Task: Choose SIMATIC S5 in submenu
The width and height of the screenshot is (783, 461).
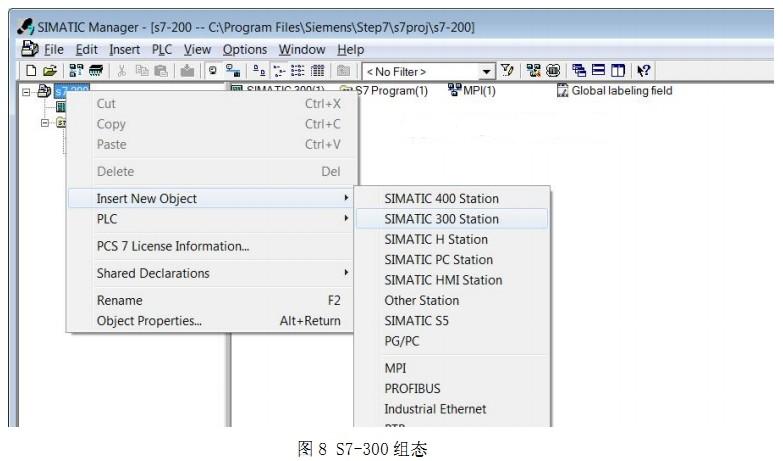Action: pyautogui.click(x=452, y=321)
